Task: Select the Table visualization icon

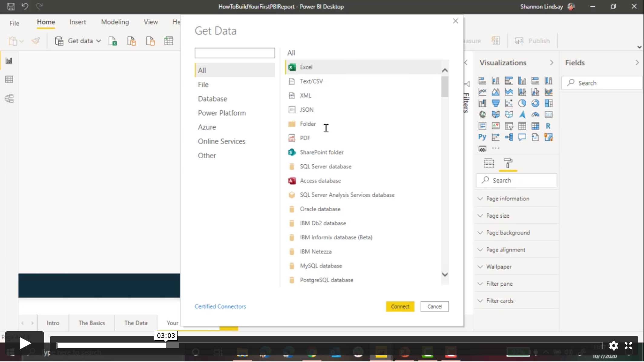Action: click(x=522, y=126)
